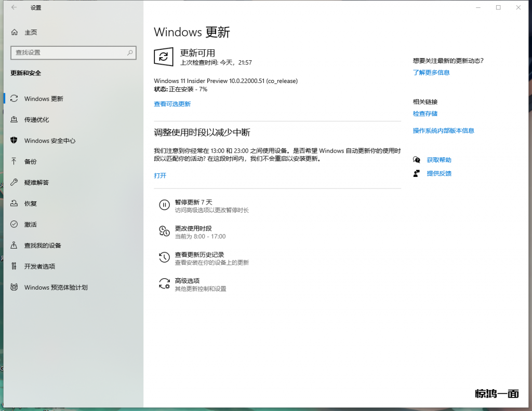Click inside the 查找设置 search field
Screen dimensions: 532x411
coord(68,52)
